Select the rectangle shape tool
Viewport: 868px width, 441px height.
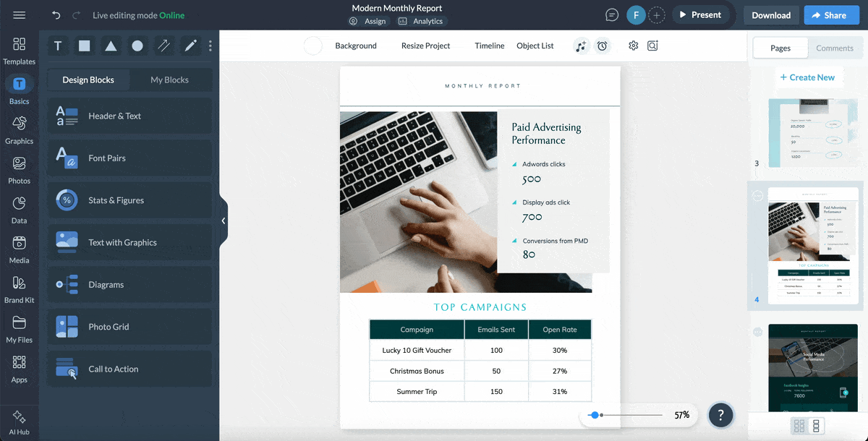(84, 46)
